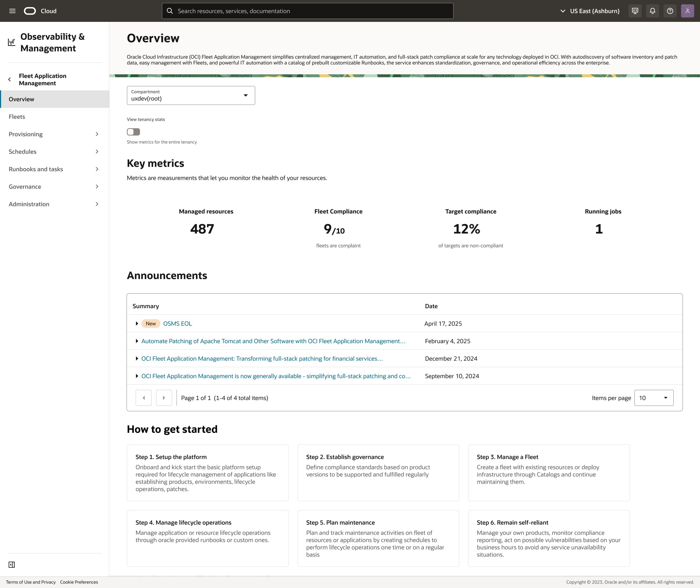Change the Items per page value
This screenshot has height=588, width=700.
tap(653, 398)
